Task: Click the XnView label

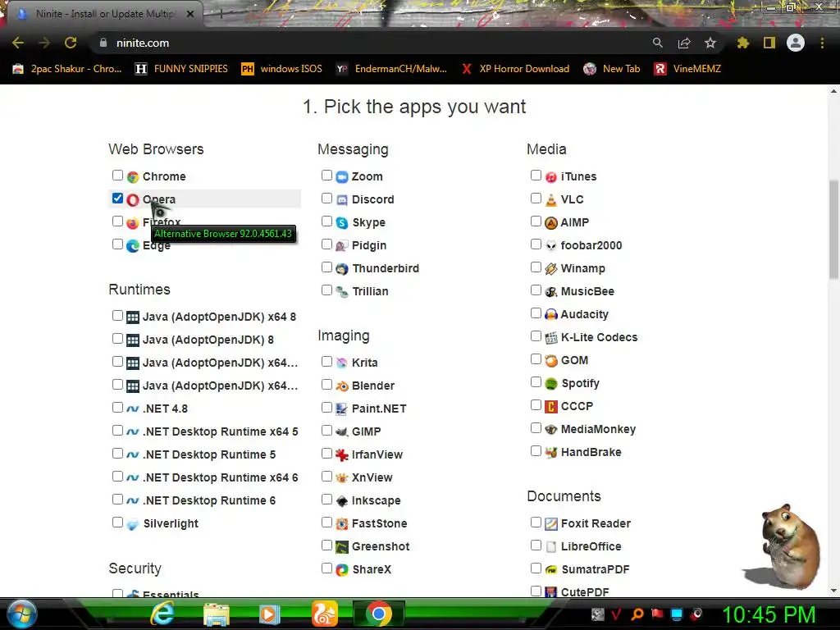Action: click(x=372, y=477)
